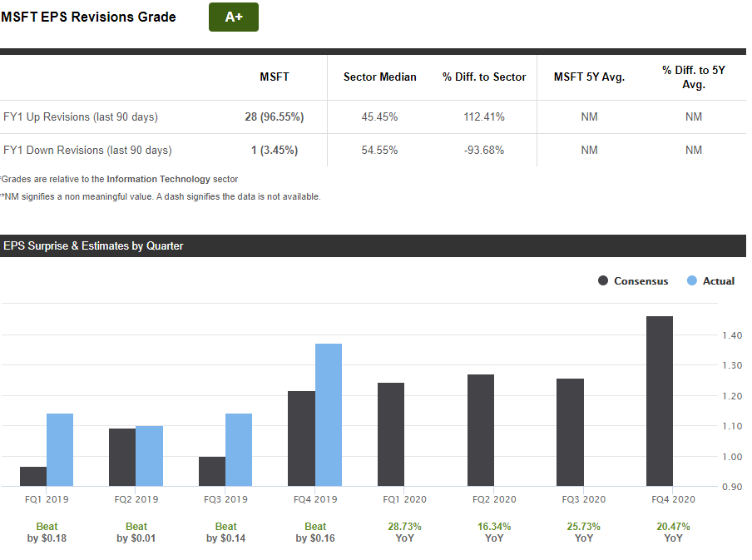Click the Information Technology sector text
The height and width of the screenshot is (560, 752).
click(158, 179)
